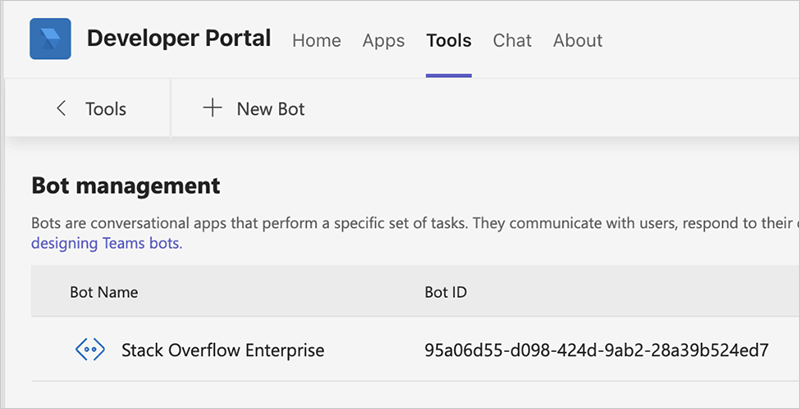Open the About tab
This screenshot has width=800, height=409.
tap(577, 41)
